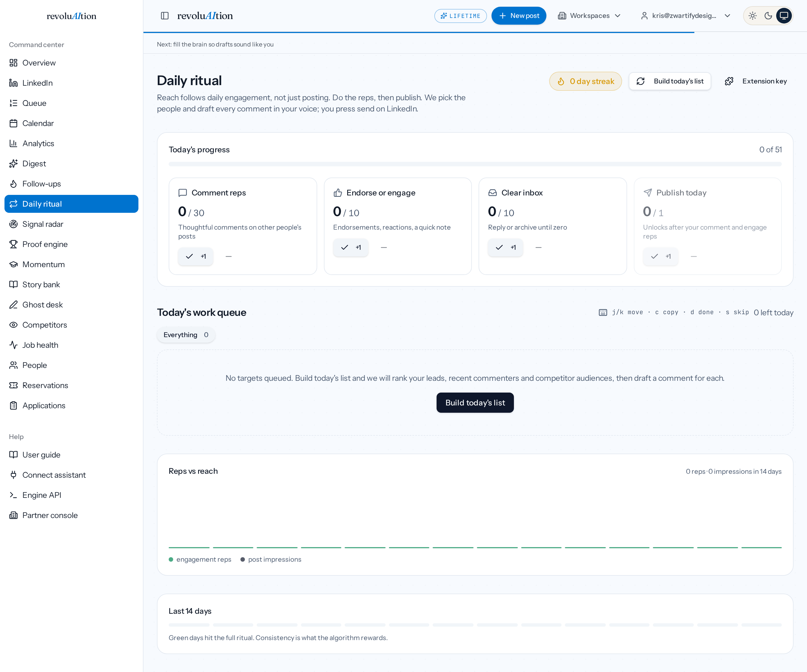
Task: Open the User guide link
Action: point(71,455)
